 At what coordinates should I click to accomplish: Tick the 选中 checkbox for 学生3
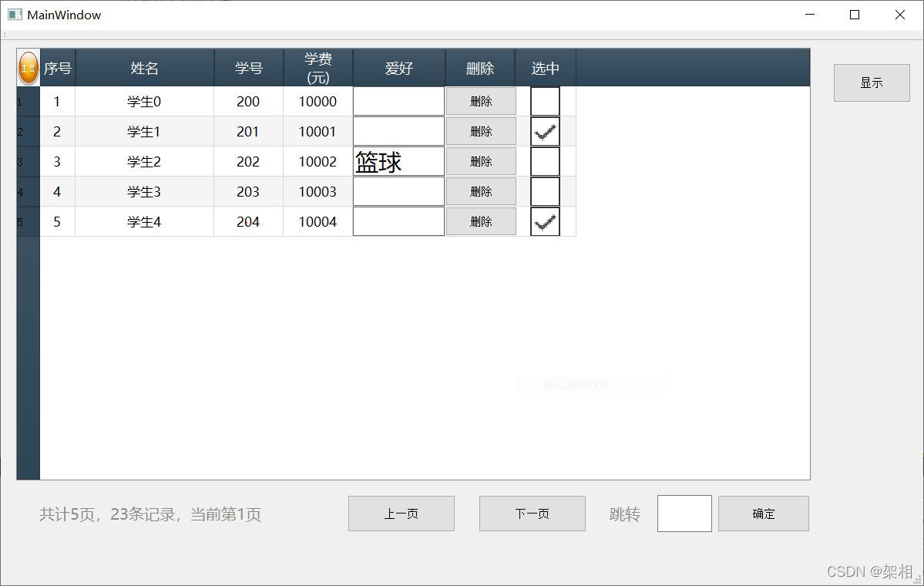click(x=545, y=191)
